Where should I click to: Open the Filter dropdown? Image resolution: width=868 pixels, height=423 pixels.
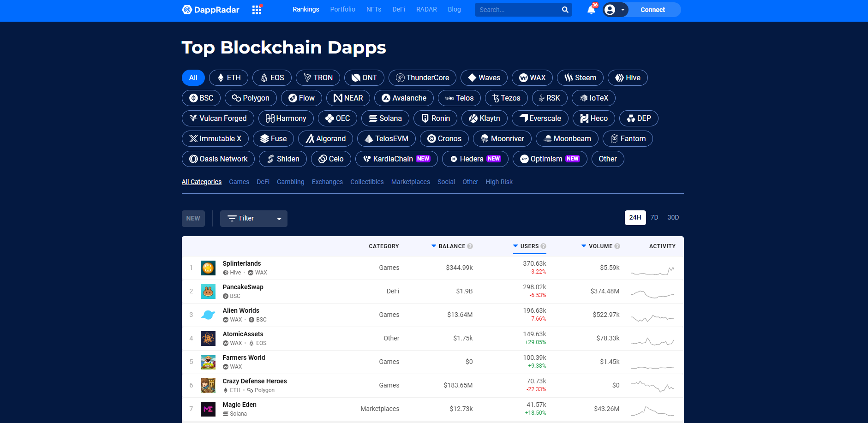tap(253, 219)
